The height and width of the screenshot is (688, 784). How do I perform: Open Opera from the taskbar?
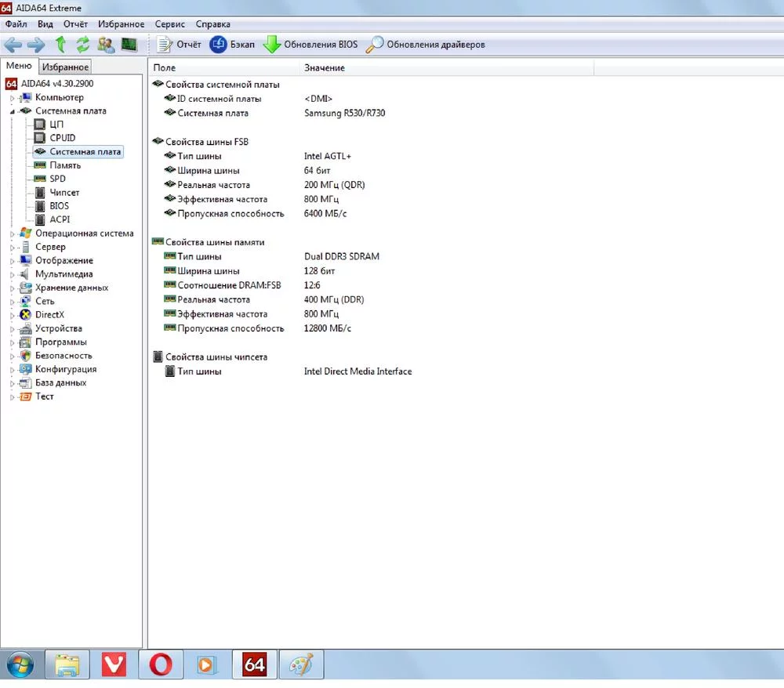point(162,664)
